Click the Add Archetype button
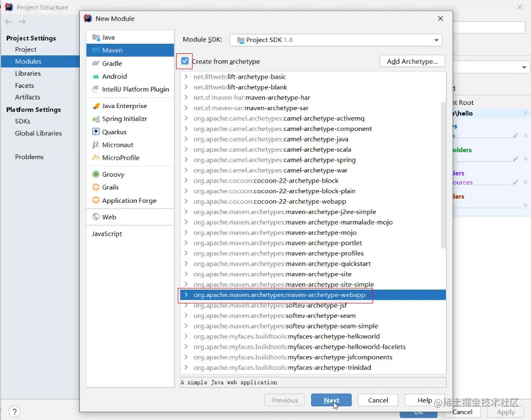The image size is (531, 420). point(412,61)
